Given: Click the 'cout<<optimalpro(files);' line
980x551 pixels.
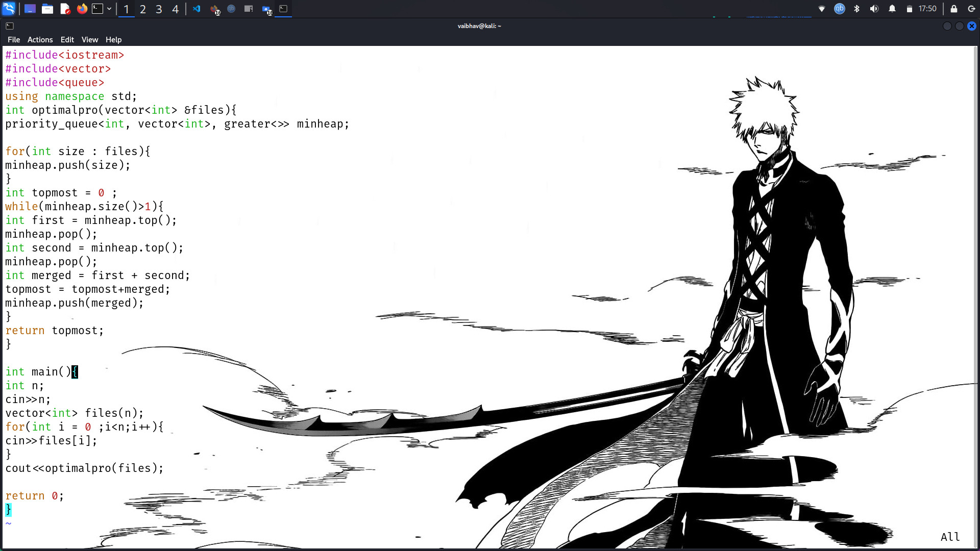Looking at the screenshot, I should click(x=85, y=468).
